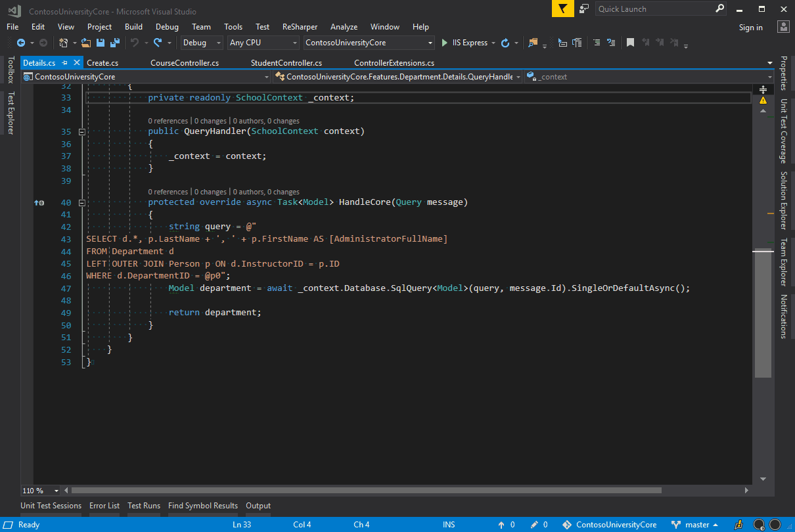795x532 pixels.
Task: Expand the IIS Express dropdown arrow
Action: pos(493,43)
